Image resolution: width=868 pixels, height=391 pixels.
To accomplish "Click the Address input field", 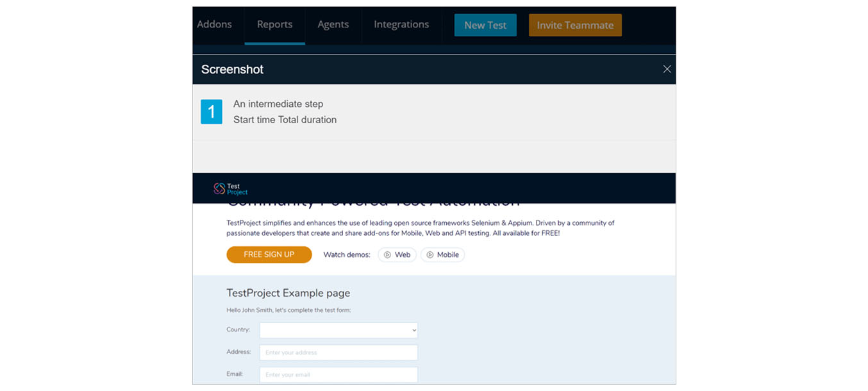I will [x=338, y=353].
